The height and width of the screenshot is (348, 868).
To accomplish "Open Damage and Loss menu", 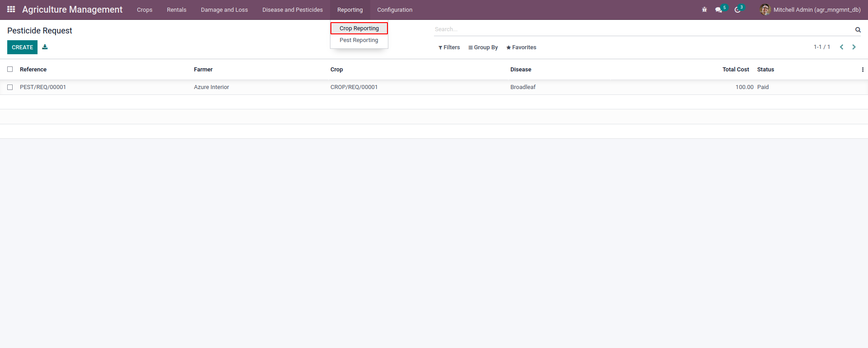I will [224, 10].
